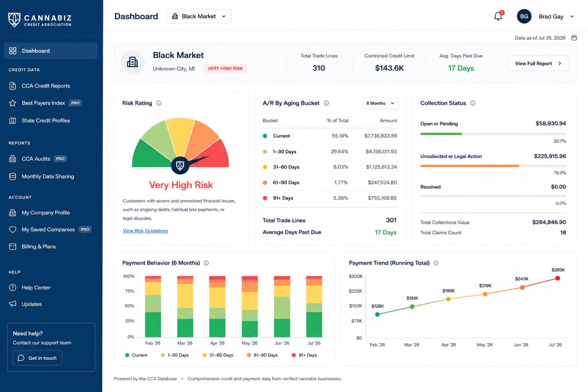588x392 pixels.
Task: Click Get in touch button
Action: tap(38, 358)
